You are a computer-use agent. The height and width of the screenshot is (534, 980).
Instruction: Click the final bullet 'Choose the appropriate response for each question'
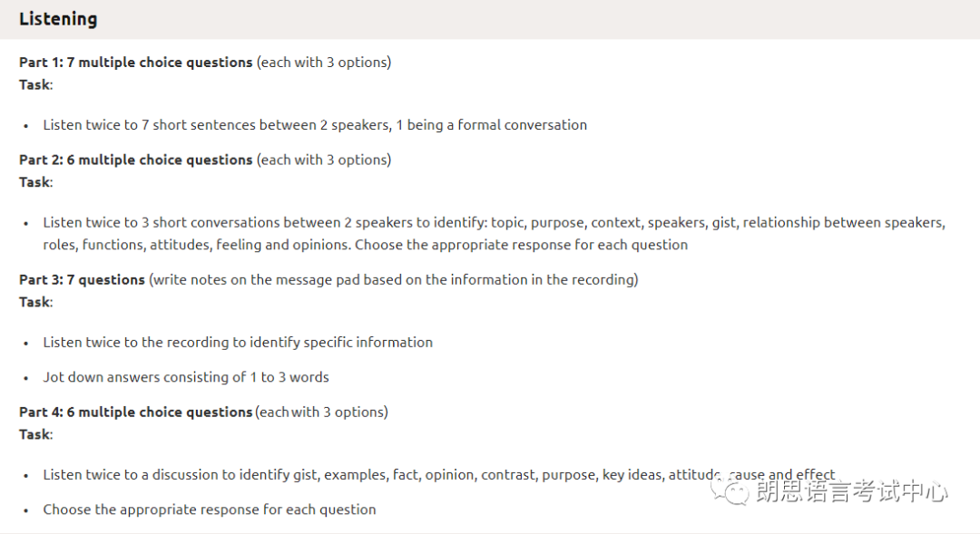tap(210, 510)
